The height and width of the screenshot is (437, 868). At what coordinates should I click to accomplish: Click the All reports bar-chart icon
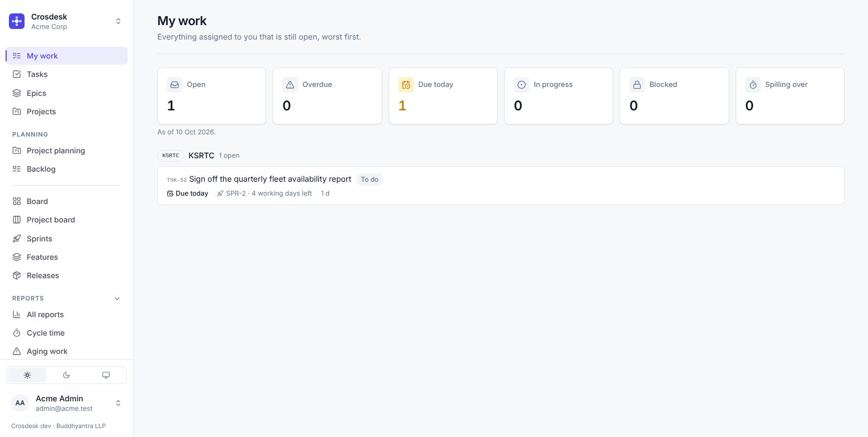tap(17, 314)
